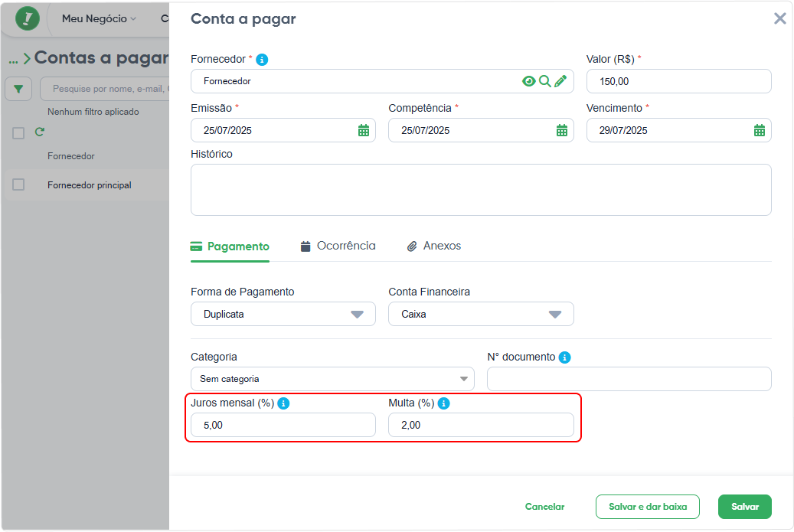Expand the Conta Financeira dropdown
Screen dimensions: 794x532
[x=481, y=314]
